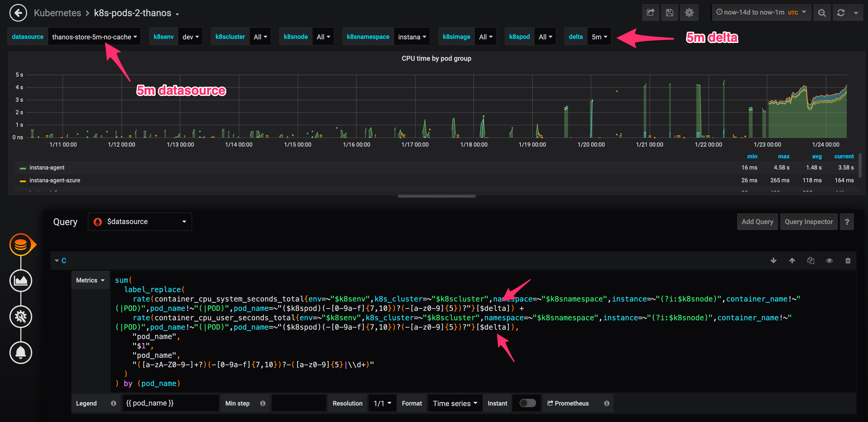Screen dimensions: 868x422
Task: Open the Alert tab in the panel sidebar
Action: (21, 353)
